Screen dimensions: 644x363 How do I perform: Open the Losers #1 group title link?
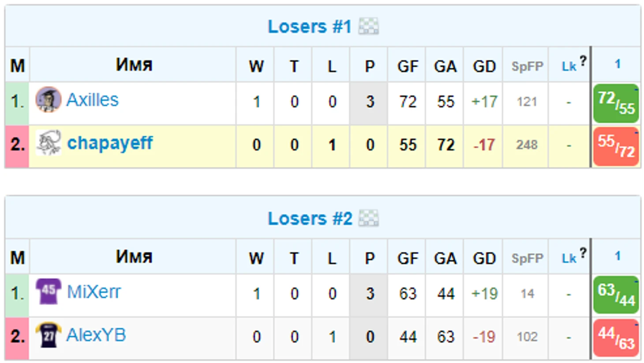[310, 26]
